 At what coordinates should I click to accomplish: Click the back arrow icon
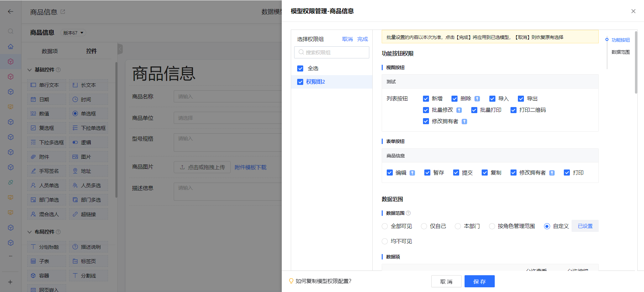pos(11,11)
